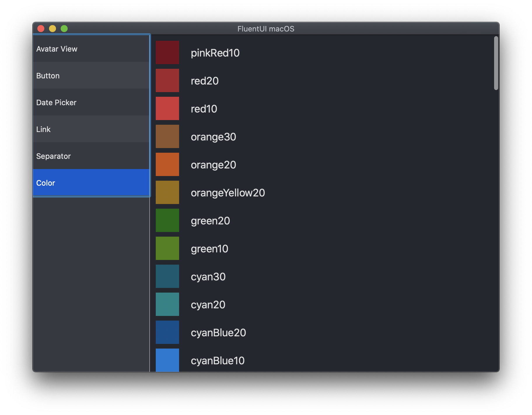Select the green20 color swatch
Screen dimensions: 532x415
tap(167, 220)
